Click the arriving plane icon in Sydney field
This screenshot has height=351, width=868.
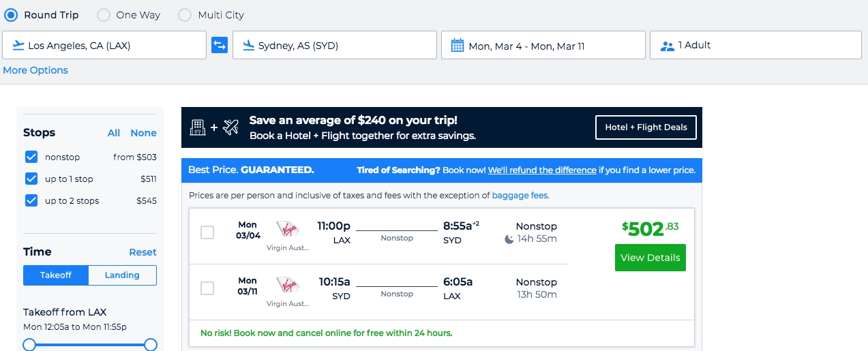coord(248,46)
